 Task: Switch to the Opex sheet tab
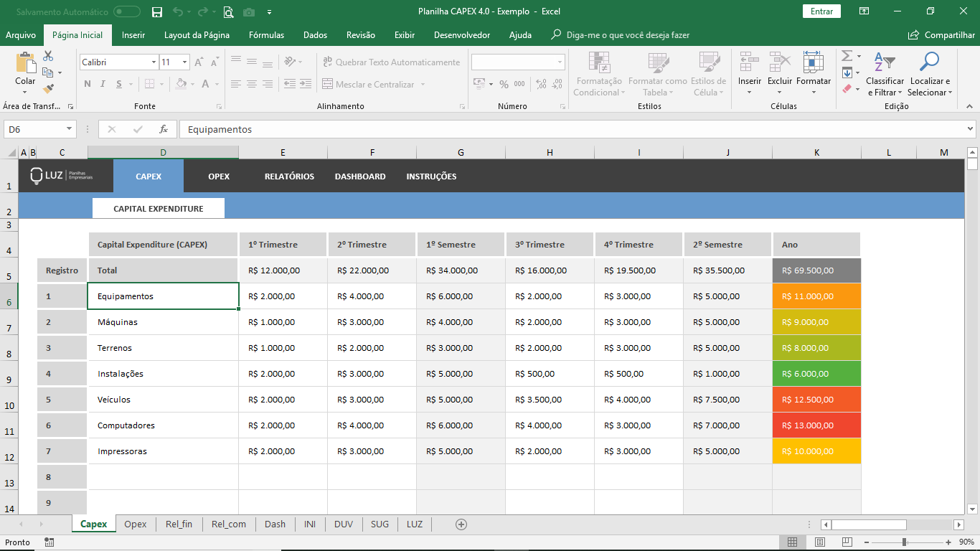pyautogui.click(x=135, y=524)
